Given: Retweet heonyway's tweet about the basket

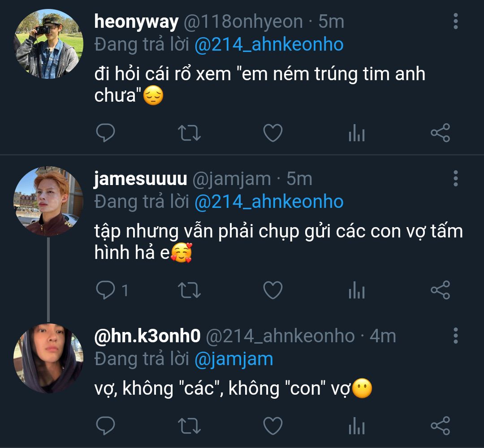Looking at the screenshot, I should (190, 133).
